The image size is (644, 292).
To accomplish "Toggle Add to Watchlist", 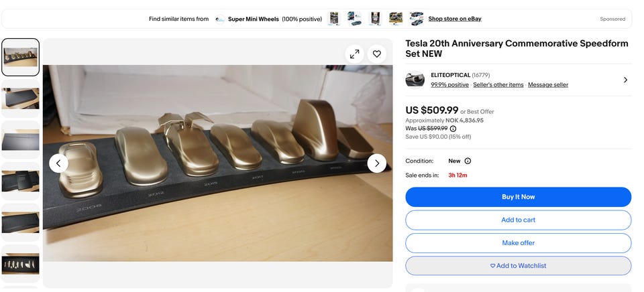I will tap(518, 266).
